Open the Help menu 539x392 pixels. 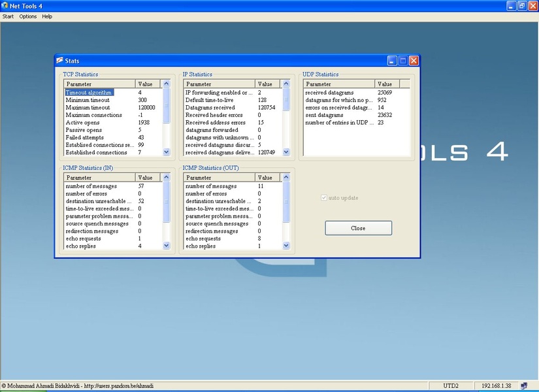click(x=47, y=16)
